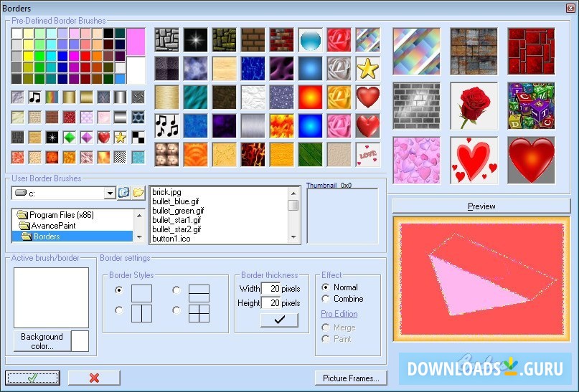This screenshot has height=392, width=579.
Task: Select the gray stone wall brush
Action: [x=167, y=40]
